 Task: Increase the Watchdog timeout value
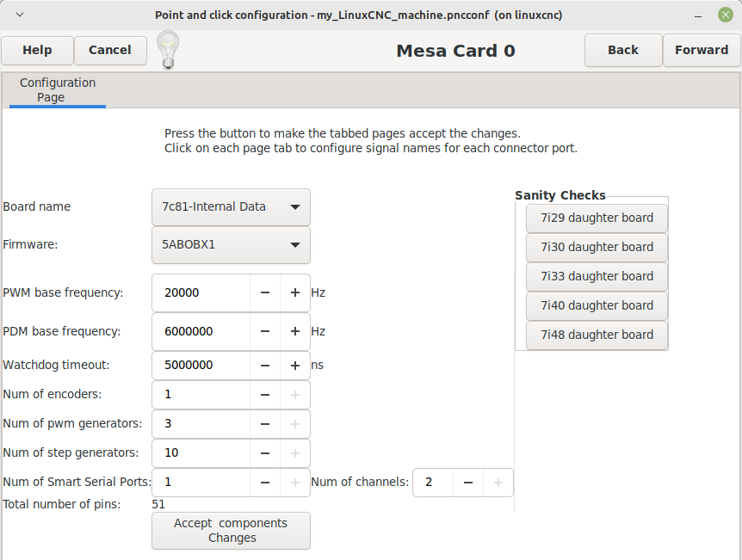[294, 366]
